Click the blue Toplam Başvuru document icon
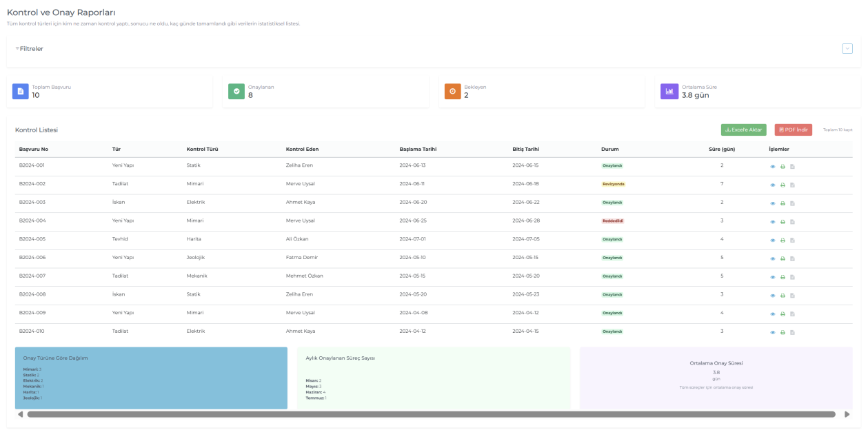Image resolution: width=868 pixels, height=430 pixels. click(x=21, y=91)
